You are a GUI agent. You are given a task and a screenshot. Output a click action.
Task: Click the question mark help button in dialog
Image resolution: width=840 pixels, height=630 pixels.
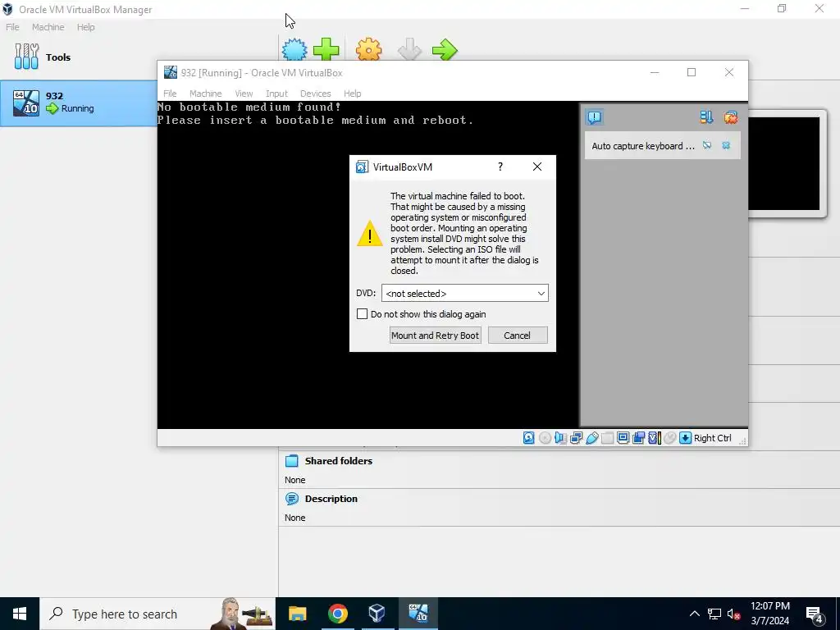[500, 167]
